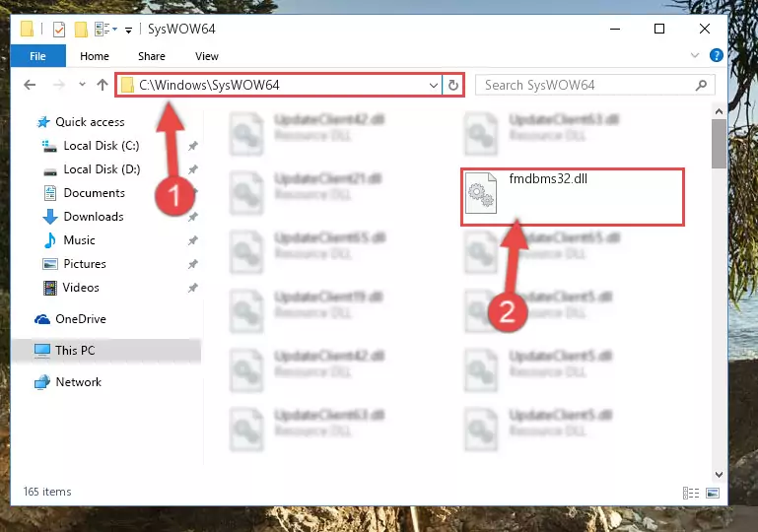The image size is (758, 532).
Task: Expand the address bar history dropdown
Action: point(433,86)
